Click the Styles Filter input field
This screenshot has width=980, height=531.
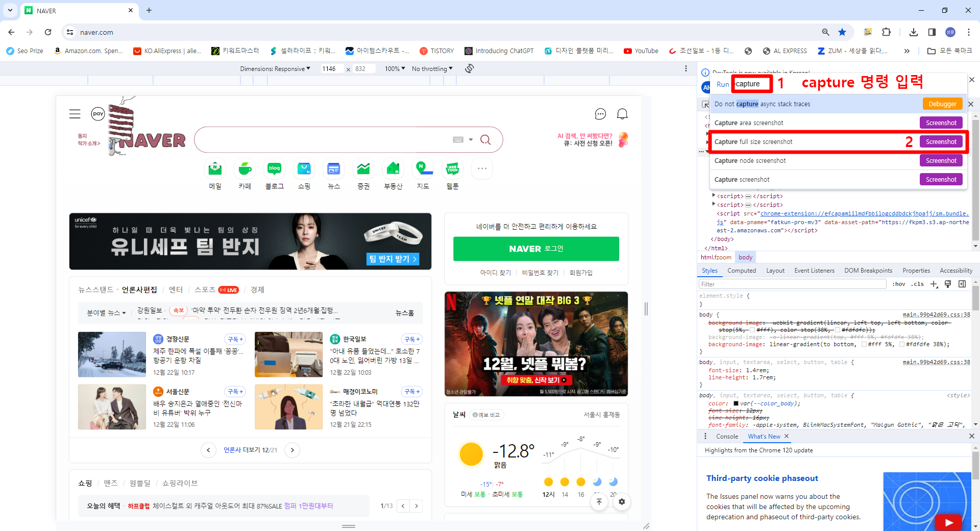792,284
